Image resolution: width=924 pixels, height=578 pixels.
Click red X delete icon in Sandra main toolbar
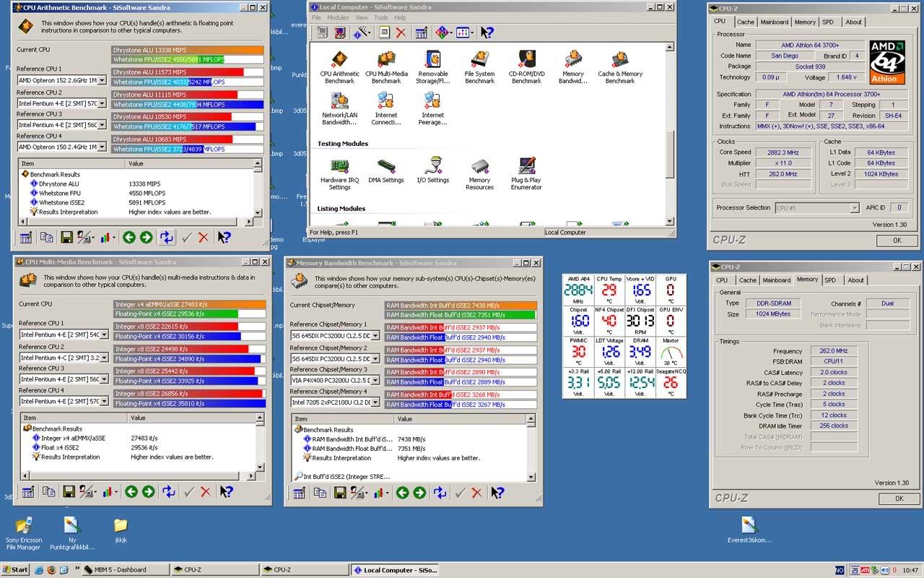[401, 33]
